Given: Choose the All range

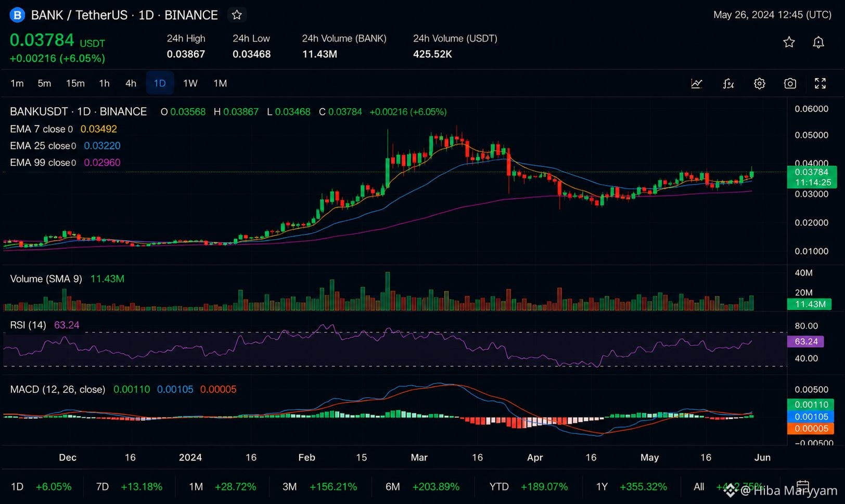Looking at the screenshot, I should click(699, 487).
